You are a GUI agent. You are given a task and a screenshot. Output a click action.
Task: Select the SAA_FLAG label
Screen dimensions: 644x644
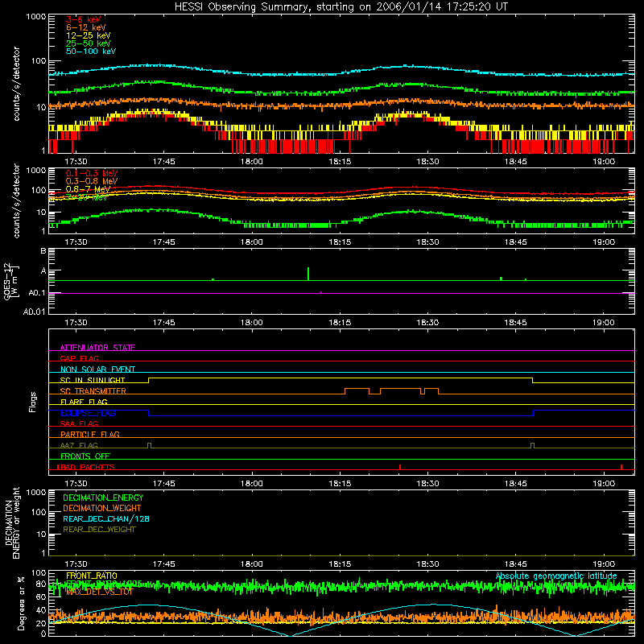point(79,424)
